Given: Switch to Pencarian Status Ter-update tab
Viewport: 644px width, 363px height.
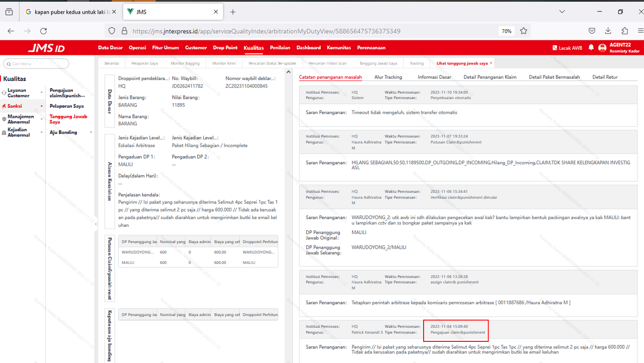Looking at the screenshot, I should coord(272,63).
